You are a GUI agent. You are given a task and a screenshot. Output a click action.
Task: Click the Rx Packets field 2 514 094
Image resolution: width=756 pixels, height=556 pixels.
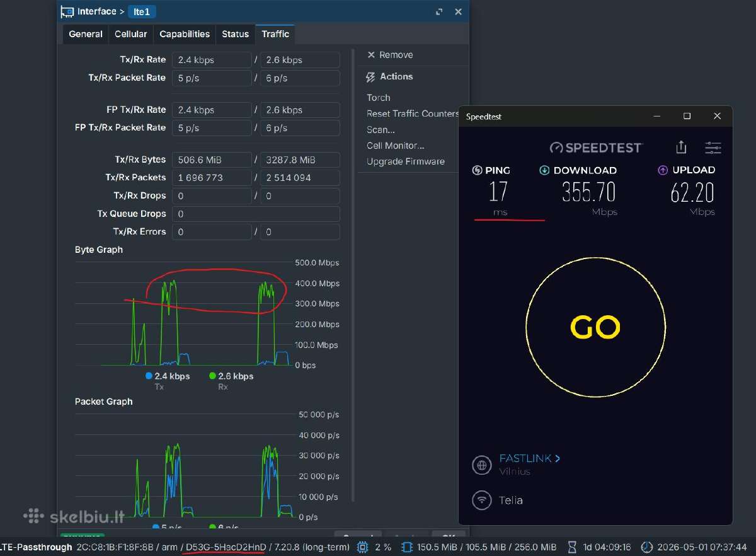click(x=300, y=178)
